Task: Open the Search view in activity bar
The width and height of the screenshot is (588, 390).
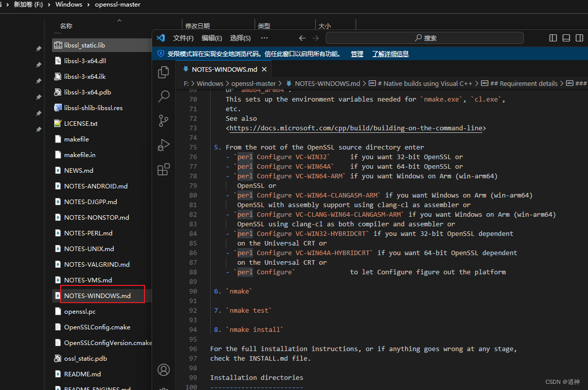Action: 164,96
